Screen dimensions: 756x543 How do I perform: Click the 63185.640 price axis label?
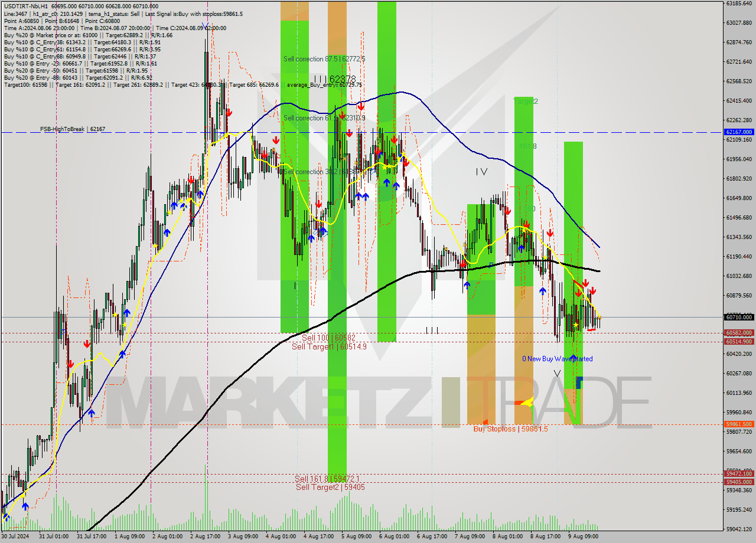click(739, 3)
